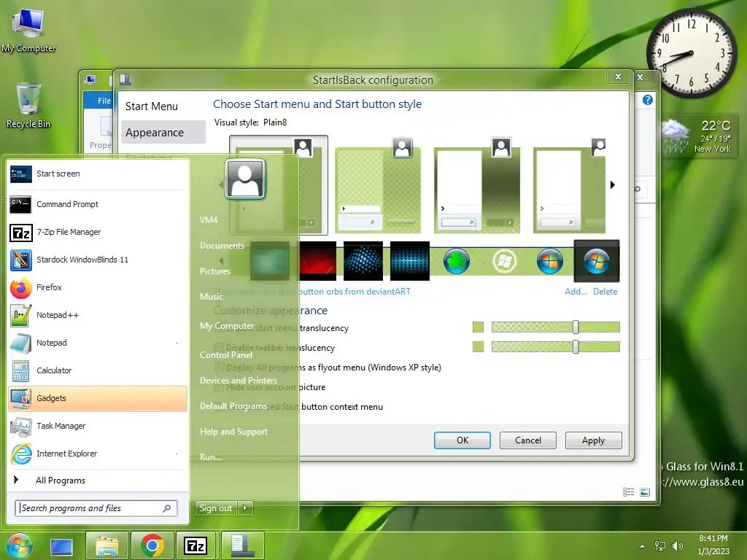Click the Search programs and files box
The image size is (747, 560).
tap(96, 508)
